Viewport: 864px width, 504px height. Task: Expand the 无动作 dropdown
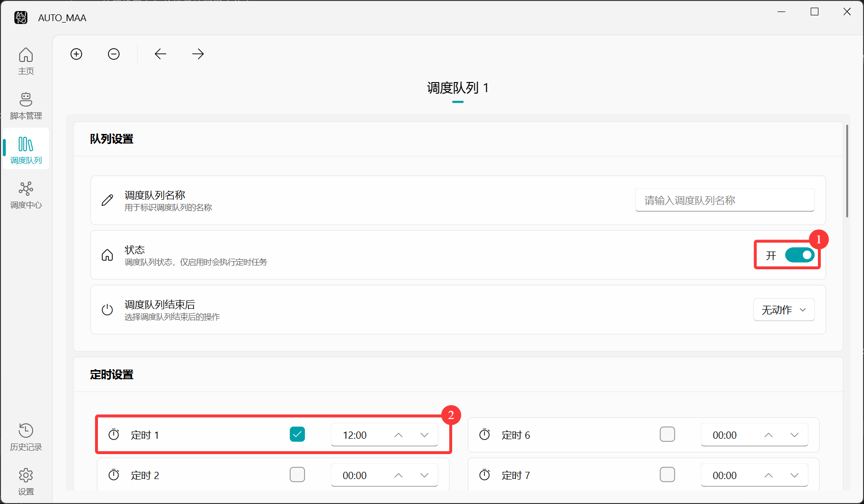(x=783, y=310)
